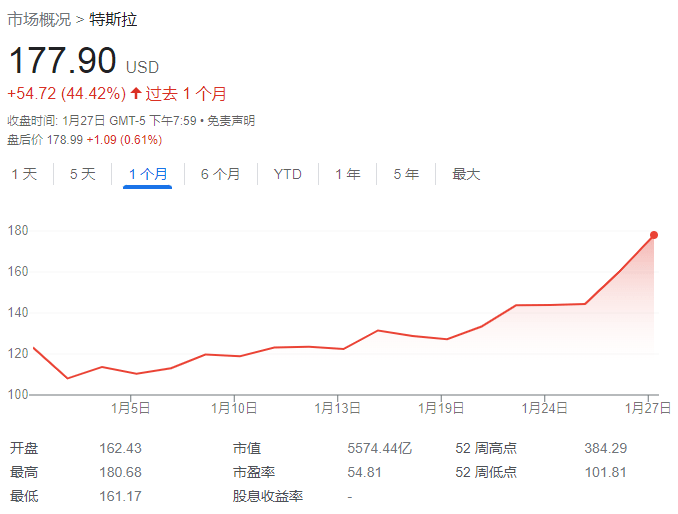Show the 最大 full history range
The height and width of the screenshot is (514, 678).
(466, 174)
